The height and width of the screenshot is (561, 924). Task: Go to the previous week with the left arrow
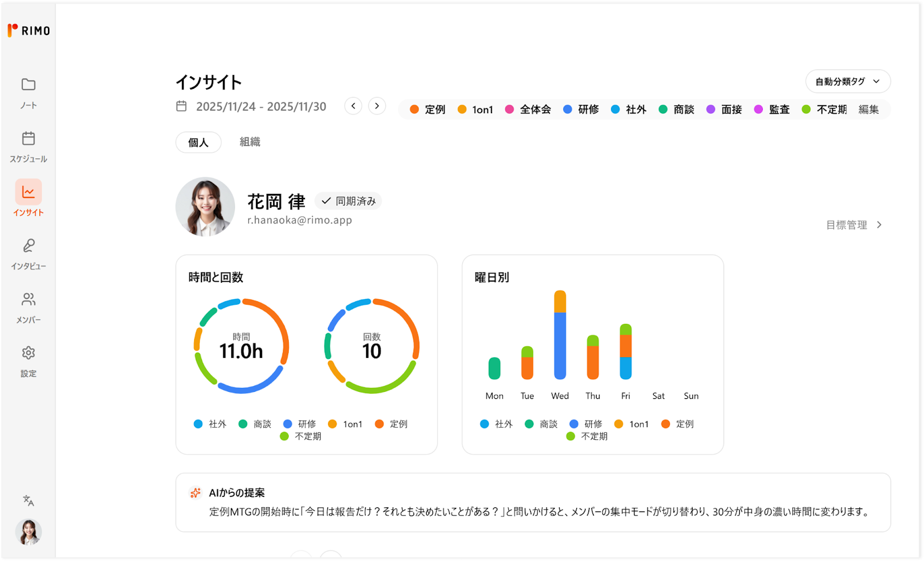click(x=353, y=106)
